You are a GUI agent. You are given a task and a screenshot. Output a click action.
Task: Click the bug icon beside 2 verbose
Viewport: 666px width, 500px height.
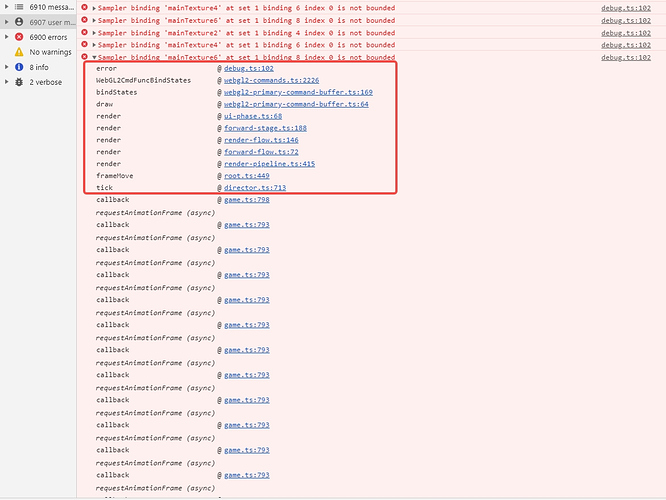click(x=19, y=82)
